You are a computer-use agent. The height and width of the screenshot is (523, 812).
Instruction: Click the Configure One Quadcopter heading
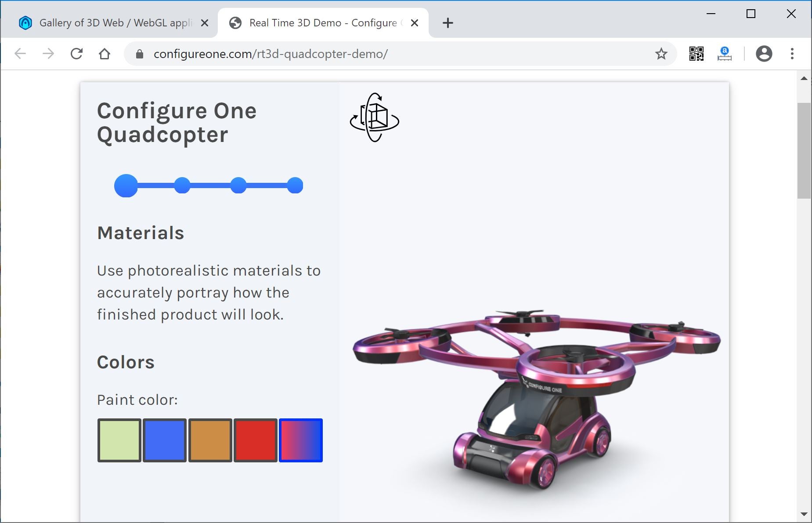177,123
